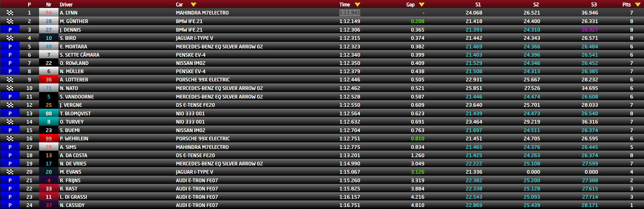Image resolution: width=644 pixels, height=209 pixels.
Task: Sort by the S2 sector column header
Action: point(536,5)
